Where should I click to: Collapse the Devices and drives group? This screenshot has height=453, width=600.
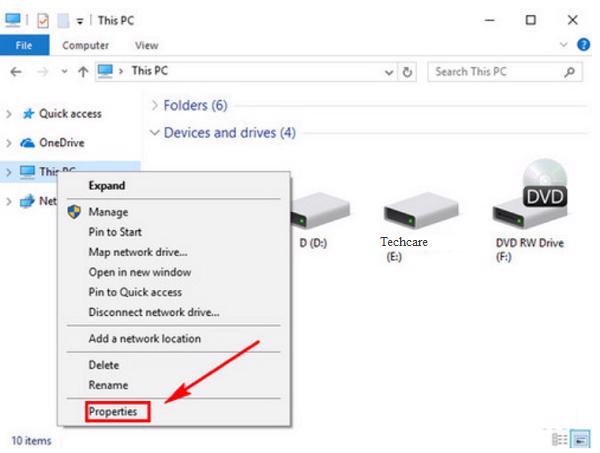coord(154,133)
